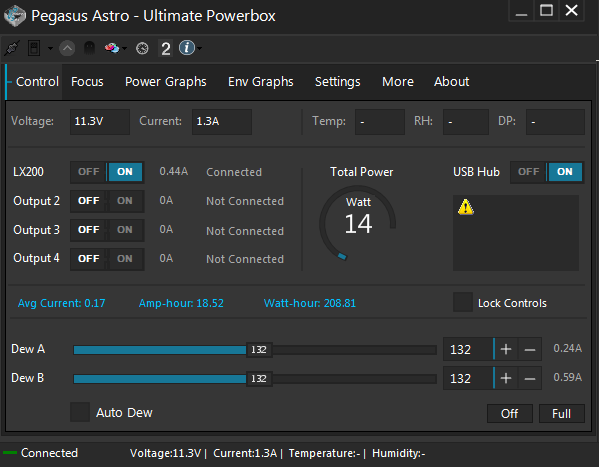Click the colorful palette theme icon
599x467 pixels.
pyautogui.click(x=112, y=48)
